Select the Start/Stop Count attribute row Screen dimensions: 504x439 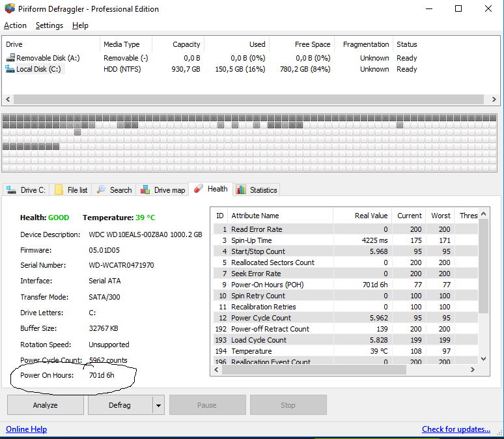(346, 251)
